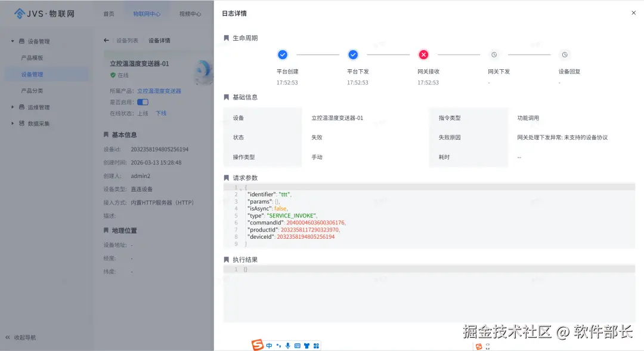Click the t-shirt skin icon on input bar

(306, 345)
